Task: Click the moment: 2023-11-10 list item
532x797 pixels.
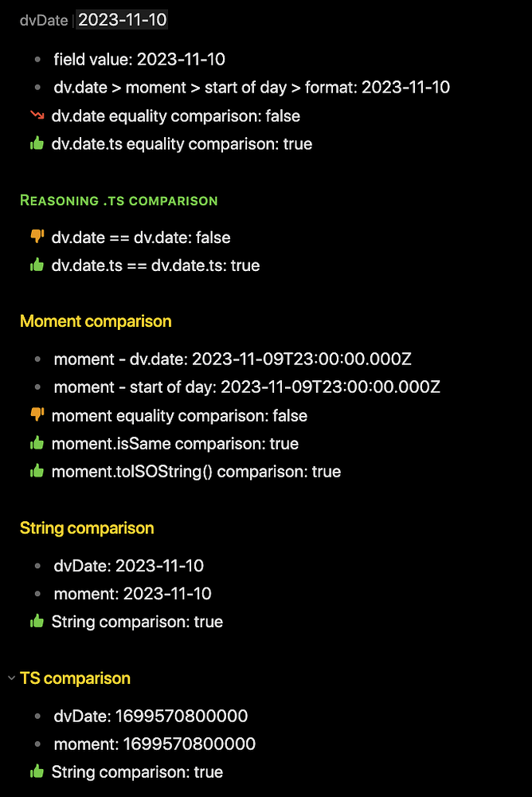Action: [132, 594]
